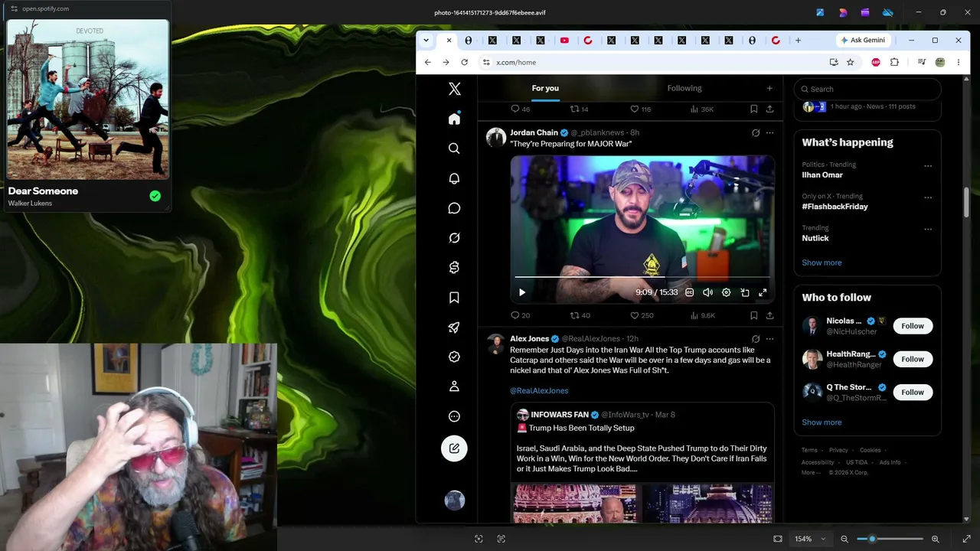The image size is (980, 551).
Task: Toggle full screen in the photo viewer
Action: [x=966, y=539]
